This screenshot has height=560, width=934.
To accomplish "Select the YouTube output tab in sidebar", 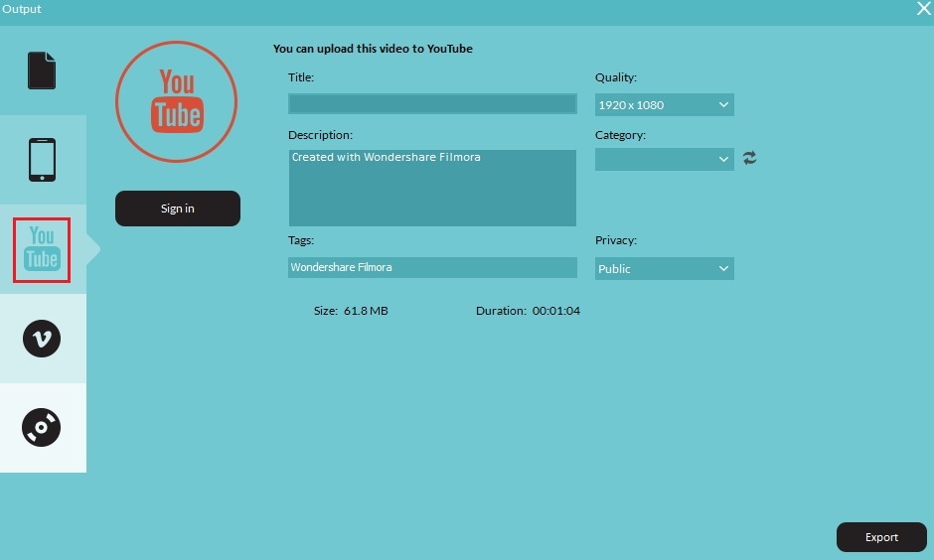I will pyautogui.click(x=42, y=249).
